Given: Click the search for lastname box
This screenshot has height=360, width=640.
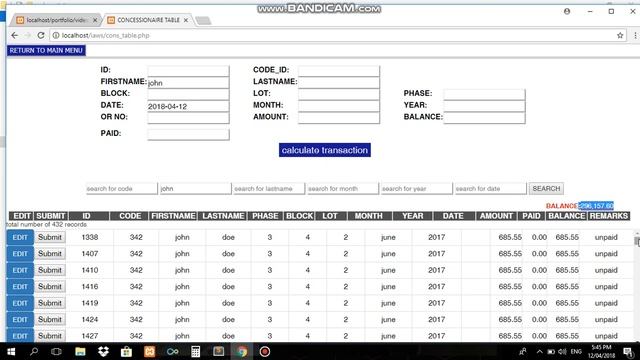Looking at the screenshot, I should point(269,189).
